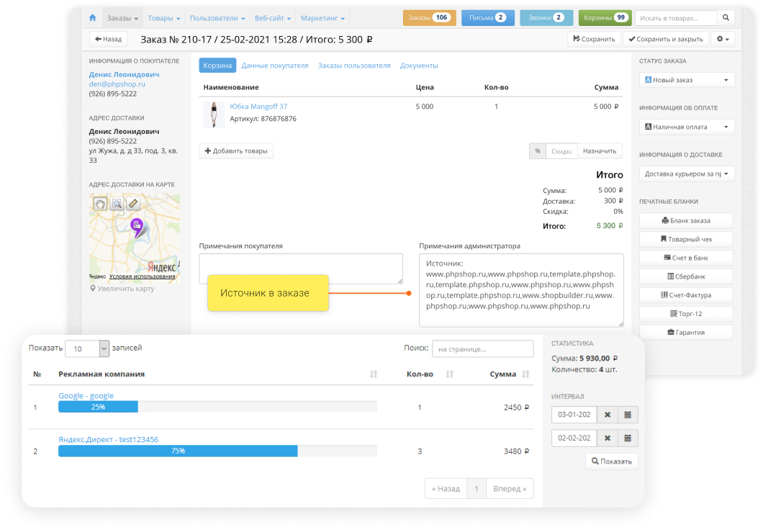Open the Яндекс.Директ - test123456 campaign link

109,440
